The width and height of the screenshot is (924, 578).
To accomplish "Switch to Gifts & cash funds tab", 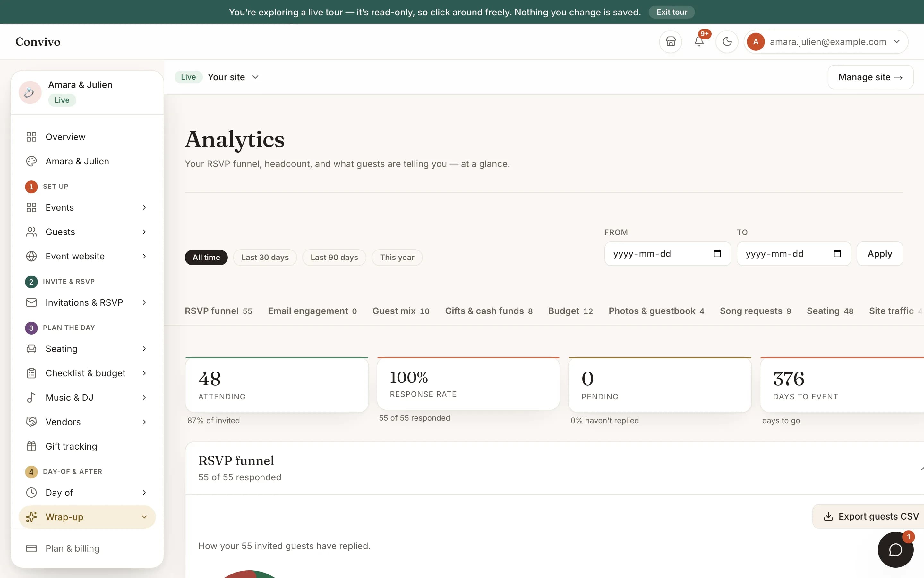I will tap(489, 311).
